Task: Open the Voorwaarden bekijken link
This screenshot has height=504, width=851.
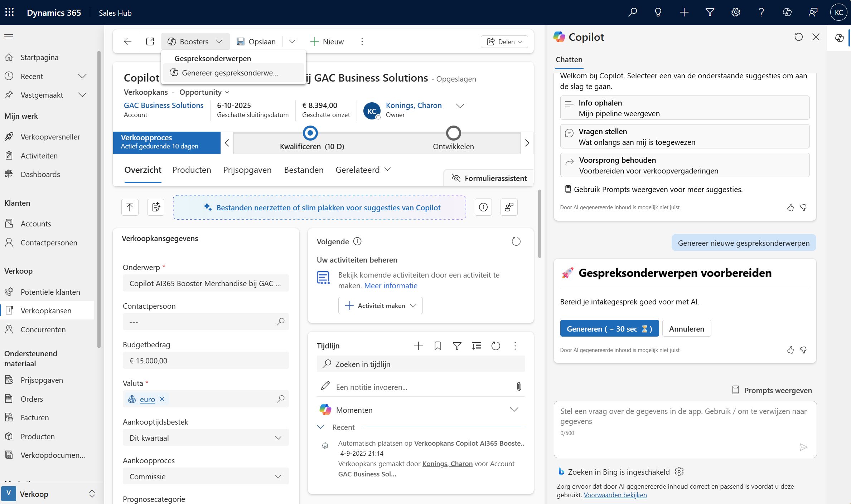Action: click(x=615, y=495)
